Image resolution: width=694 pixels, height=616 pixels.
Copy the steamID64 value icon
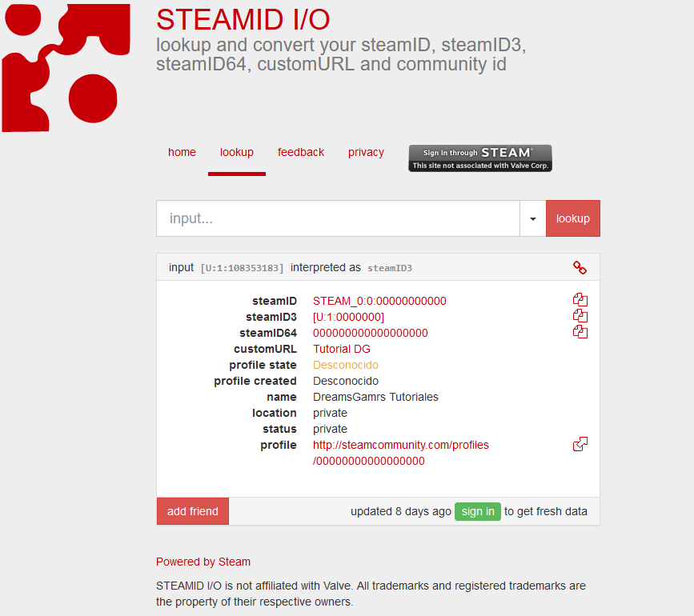click(580, 332)
